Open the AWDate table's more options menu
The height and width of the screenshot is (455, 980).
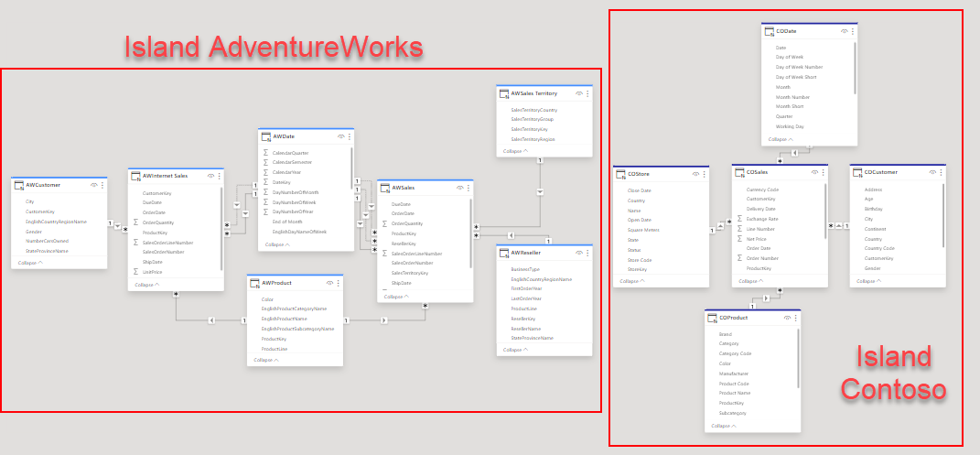tap(350, 136)
